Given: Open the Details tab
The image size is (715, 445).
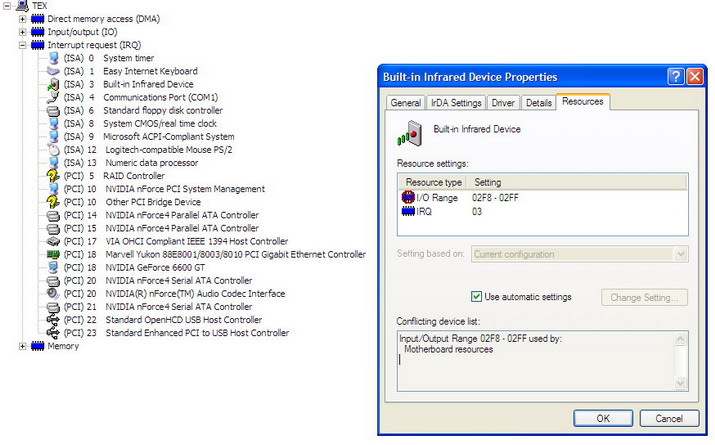Looking at the screenshot, I should 539,103.
